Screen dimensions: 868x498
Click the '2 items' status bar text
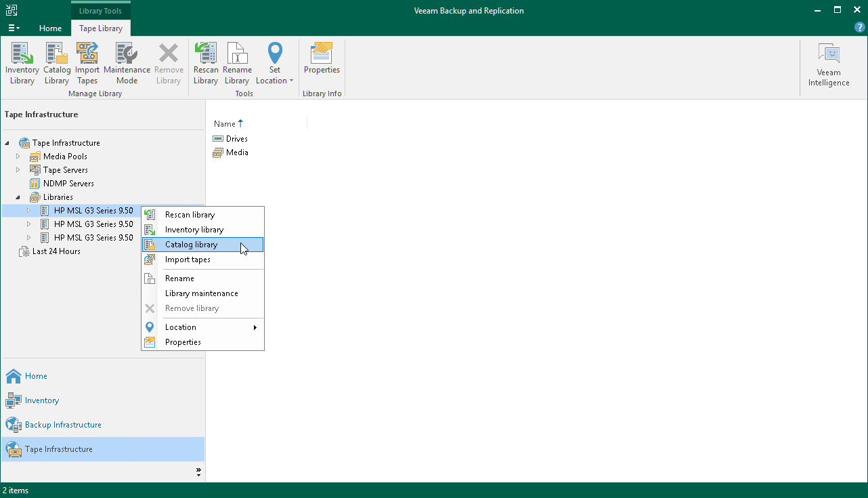[16, 491]
